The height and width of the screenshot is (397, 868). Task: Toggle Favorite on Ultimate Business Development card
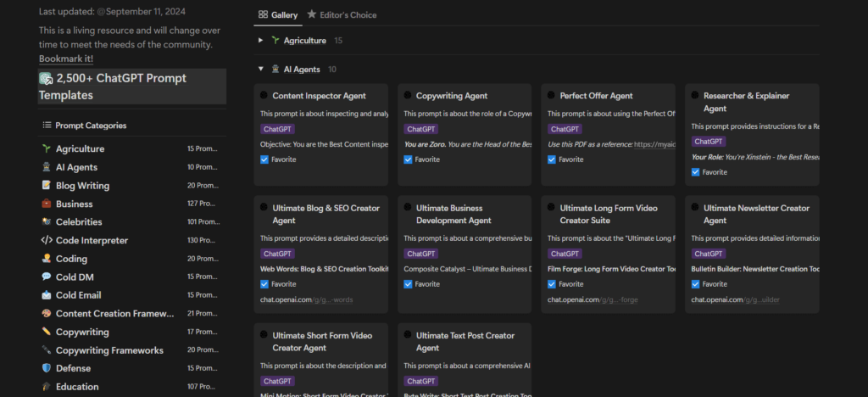408,284
